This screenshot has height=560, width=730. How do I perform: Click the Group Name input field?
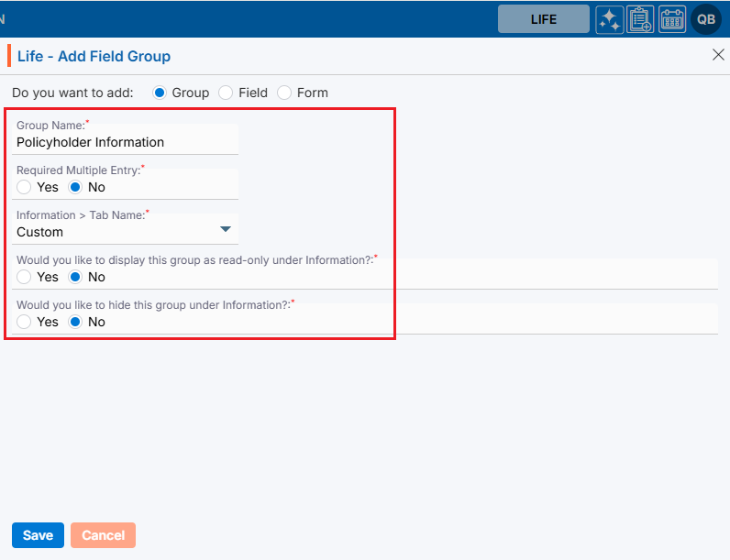126,143
